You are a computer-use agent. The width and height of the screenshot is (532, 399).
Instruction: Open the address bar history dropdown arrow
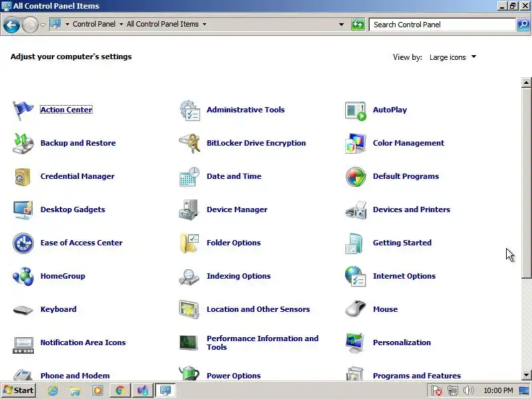tap(341, 25)
